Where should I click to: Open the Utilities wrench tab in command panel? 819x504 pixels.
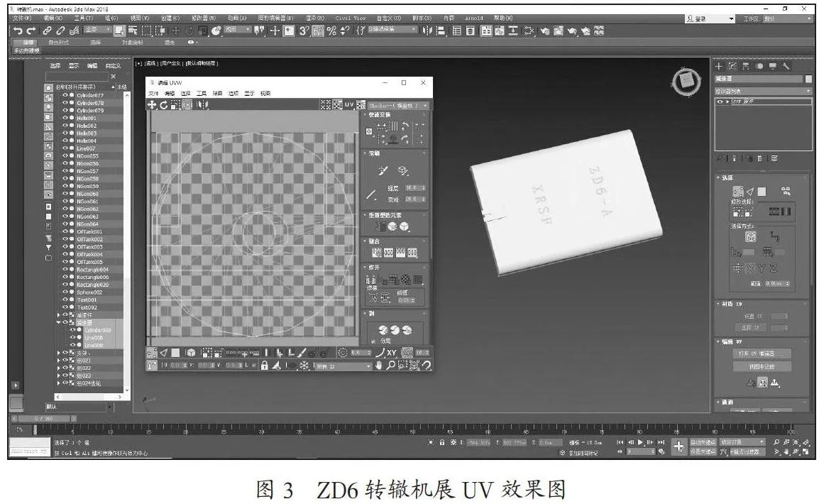tap(786, 66)
